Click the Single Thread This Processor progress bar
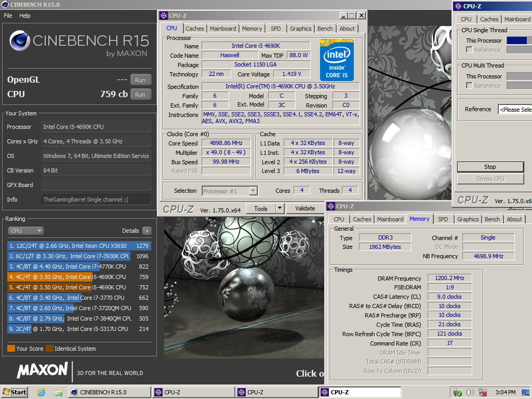Screen dimensions: 532x399 point(519,41)
